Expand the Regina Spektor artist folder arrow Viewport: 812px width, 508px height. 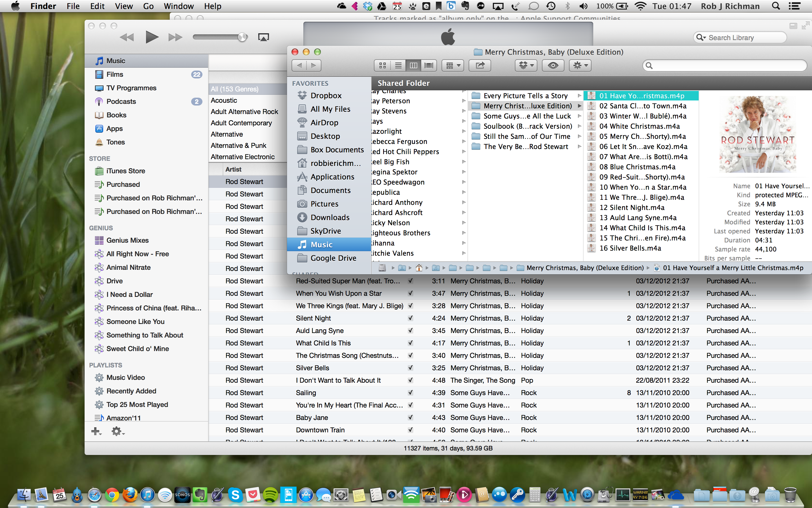point(464,172)
